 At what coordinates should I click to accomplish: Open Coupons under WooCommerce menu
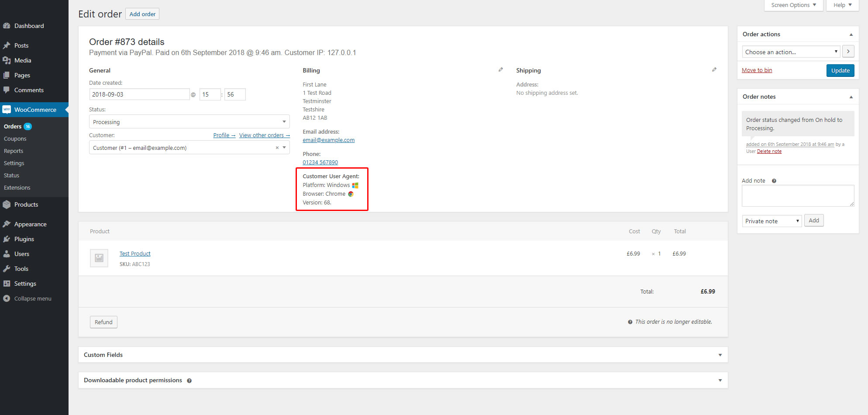(x=15, y=139)
